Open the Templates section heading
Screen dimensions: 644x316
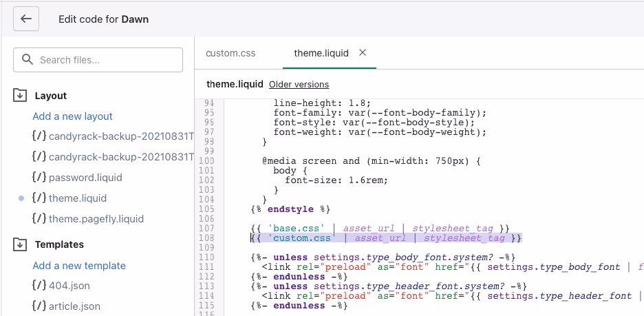[59, 244]
